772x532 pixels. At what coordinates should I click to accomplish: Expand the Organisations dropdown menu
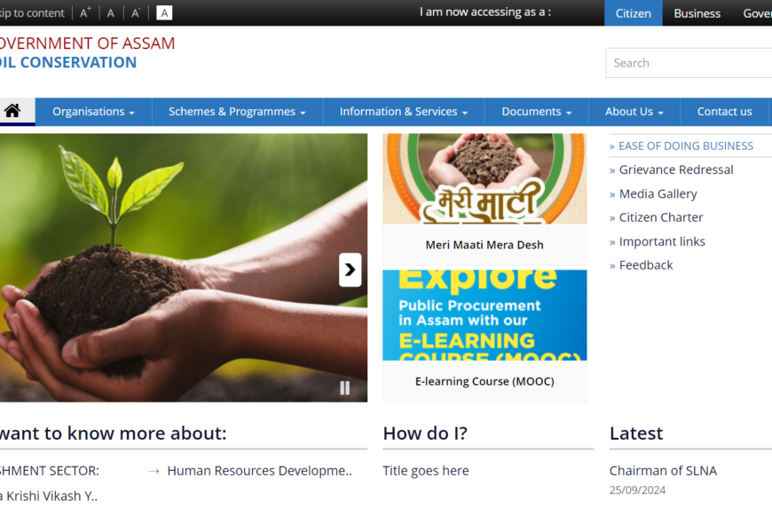coord(93,112)
